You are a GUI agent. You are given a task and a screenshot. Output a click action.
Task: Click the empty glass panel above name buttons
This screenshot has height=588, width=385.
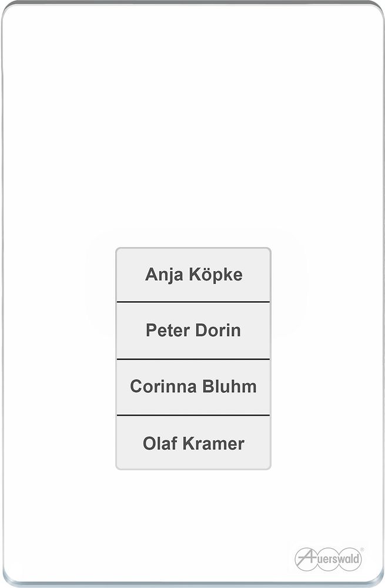point(192,123)
